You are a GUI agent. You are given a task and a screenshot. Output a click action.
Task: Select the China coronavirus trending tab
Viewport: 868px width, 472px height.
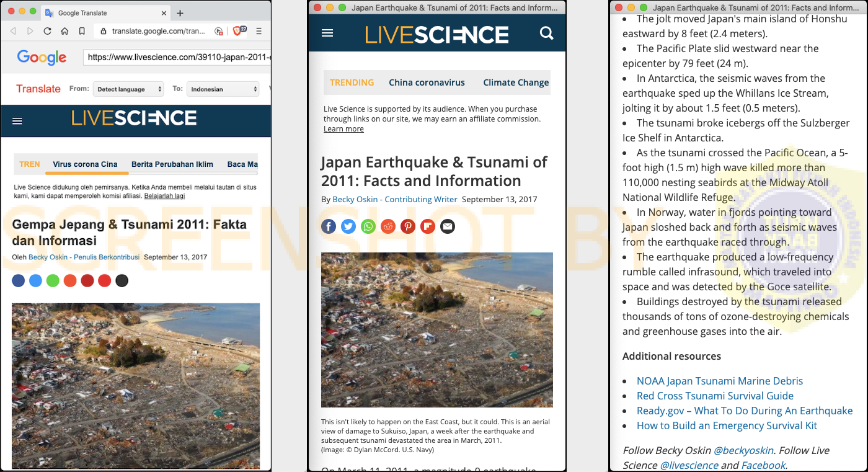[427, 82]
